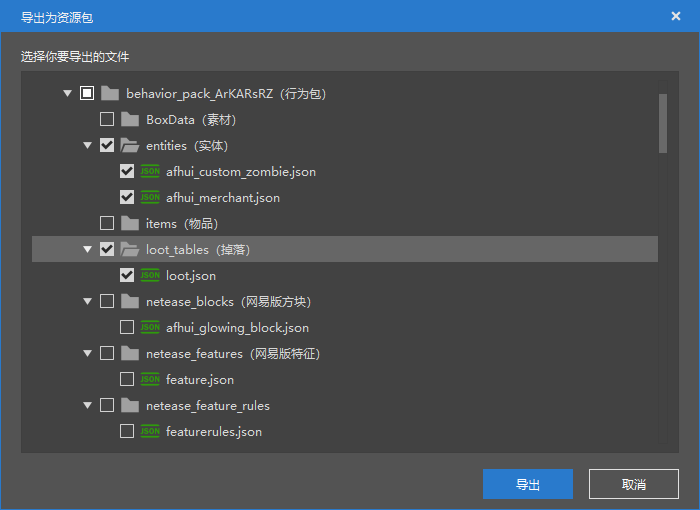
Task: Click the blue 导出 export button
Action: coord(527,484)
